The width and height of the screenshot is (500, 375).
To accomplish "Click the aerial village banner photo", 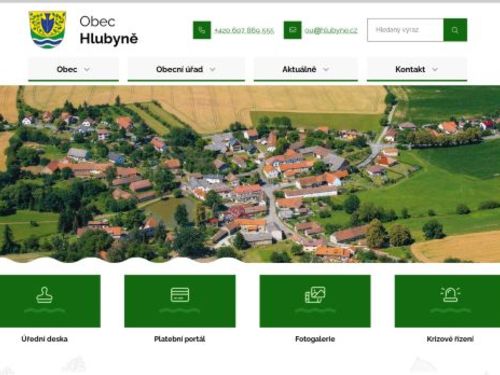I will point(250,174).
